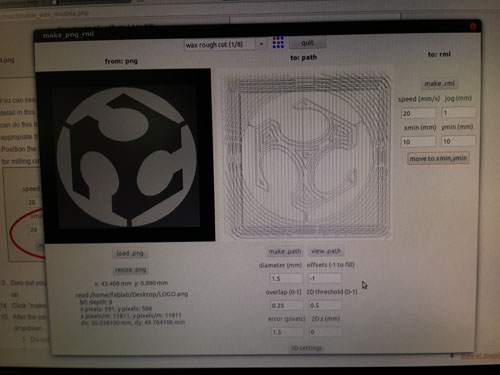Click the 2D z (mm) input field

point(325,332)
